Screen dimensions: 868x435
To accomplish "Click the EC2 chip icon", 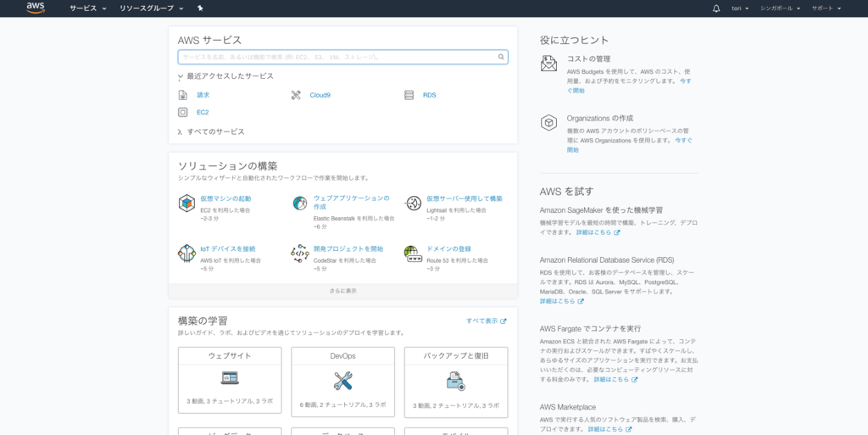I will coord(183,112).
